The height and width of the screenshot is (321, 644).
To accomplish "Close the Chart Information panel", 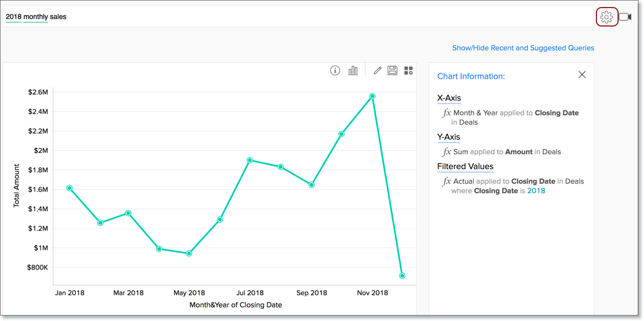I will tap(582, 75).
